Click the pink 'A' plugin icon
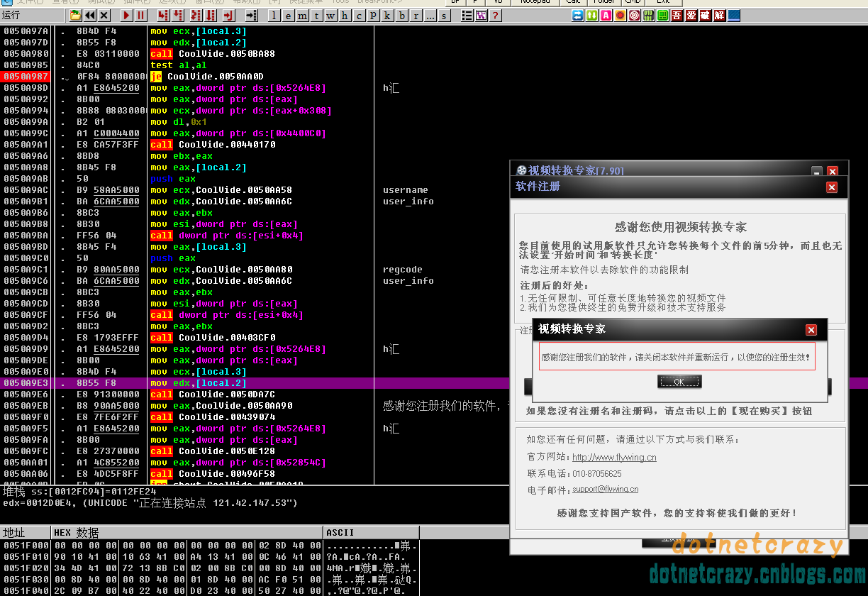Viewport: 868px width, 596px height. pyautogui.click(x=606, y=15)
